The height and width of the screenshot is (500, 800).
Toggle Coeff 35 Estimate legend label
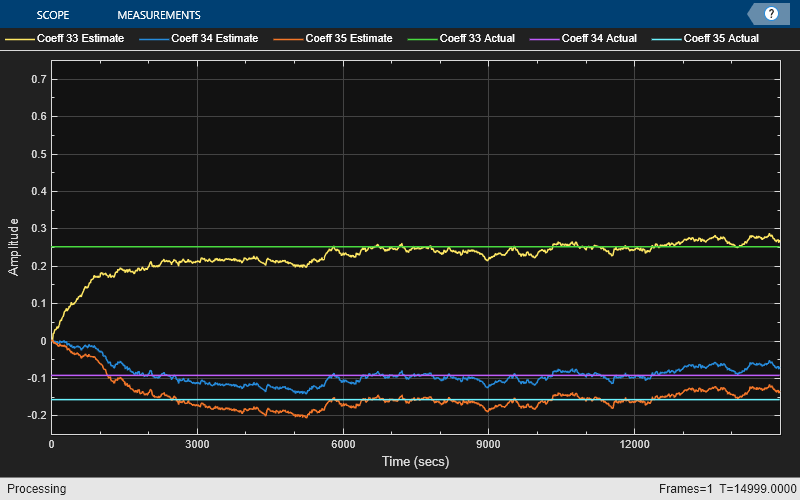[x=348, y=39]
